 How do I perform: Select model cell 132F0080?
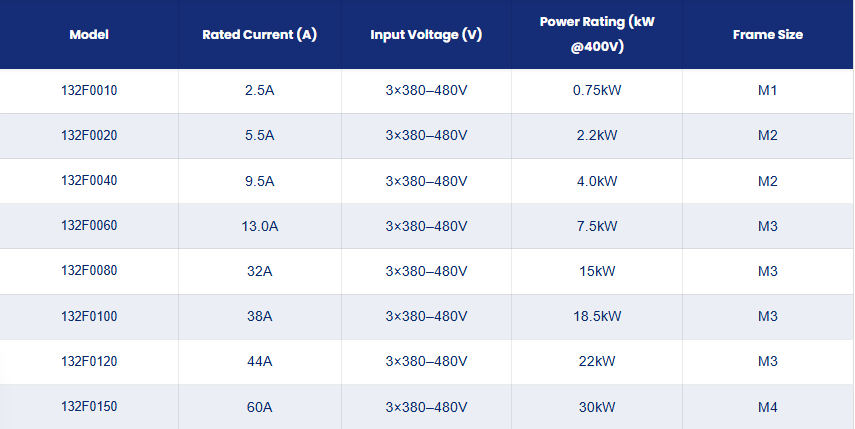89,271
